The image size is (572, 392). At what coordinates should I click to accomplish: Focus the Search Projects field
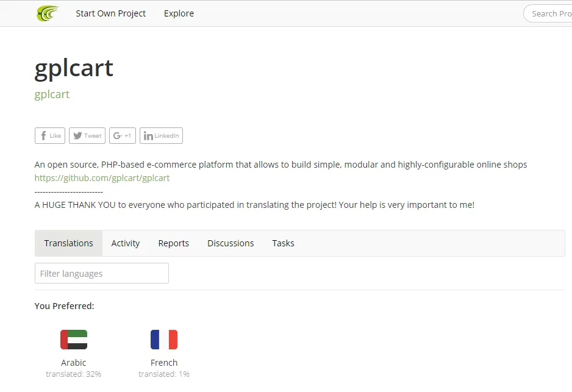click(x=548, y=13)
